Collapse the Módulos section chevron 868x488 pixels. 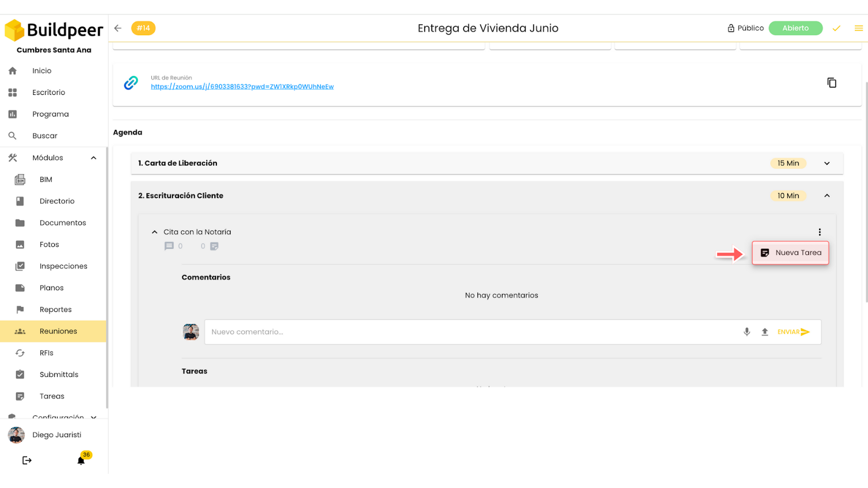93,158
